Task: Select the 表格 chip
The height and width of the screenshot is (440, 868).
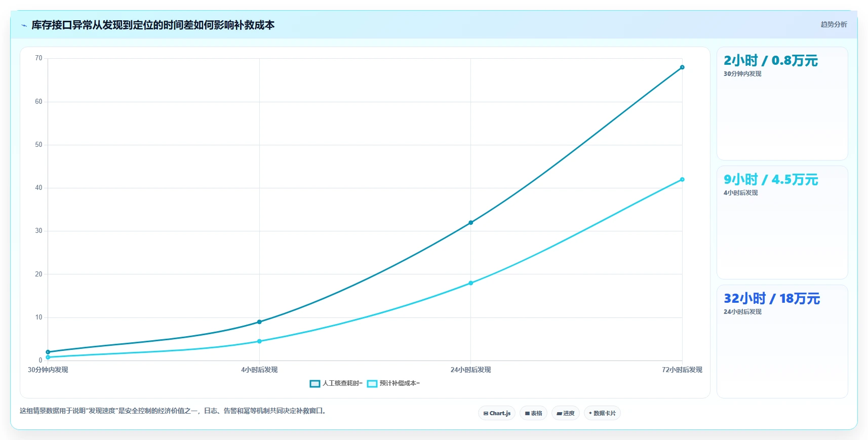Action: click(533, 413)
